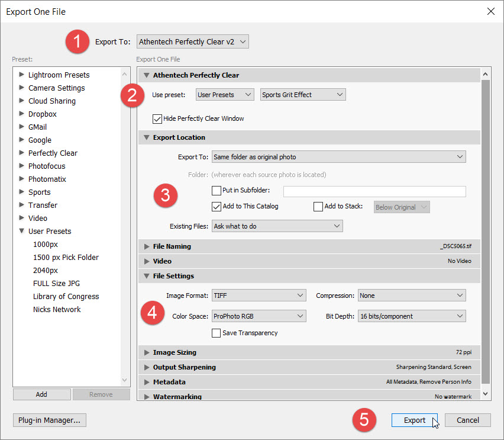Open the Plug-in Manager
Screen dimensions: 504x440
tap(50, 420)
